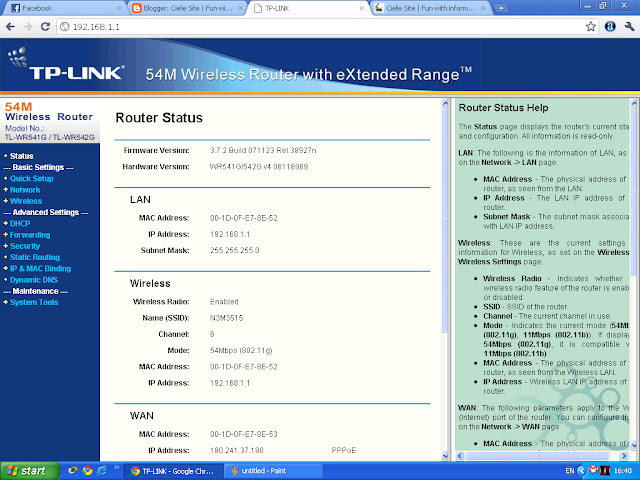Viewport: 640px width, 480px height.
Task: Close the Blogger tab
Action: point(240,8)
